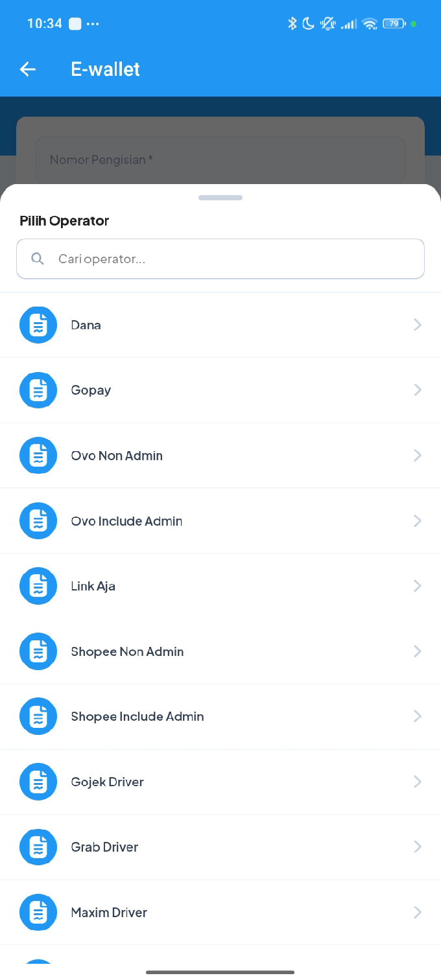The image size is (441, 980).
Task: Tap the Shopee Non Admin operator icon
Action: (38, 651)
